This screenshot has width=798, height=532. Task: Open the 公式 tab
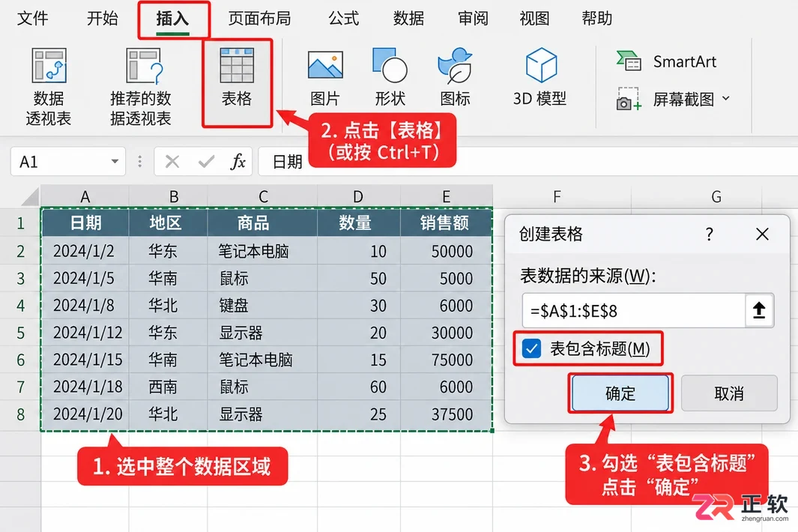343,18
